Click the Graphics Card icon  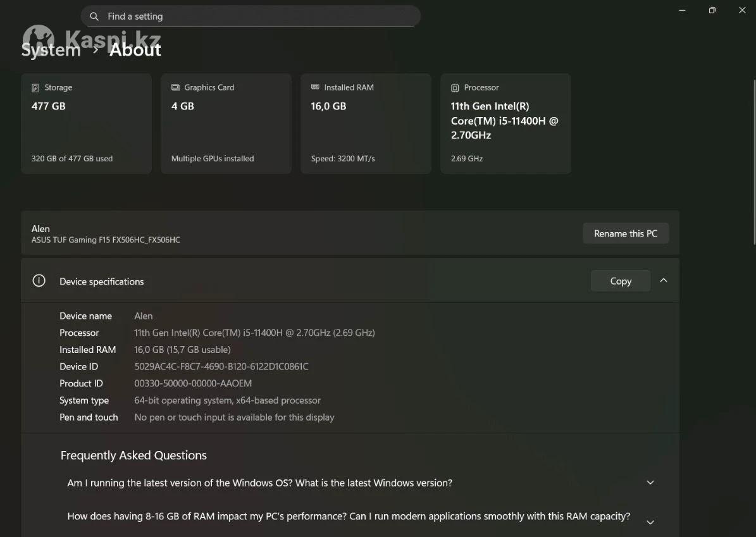click(x=175, y=88)
